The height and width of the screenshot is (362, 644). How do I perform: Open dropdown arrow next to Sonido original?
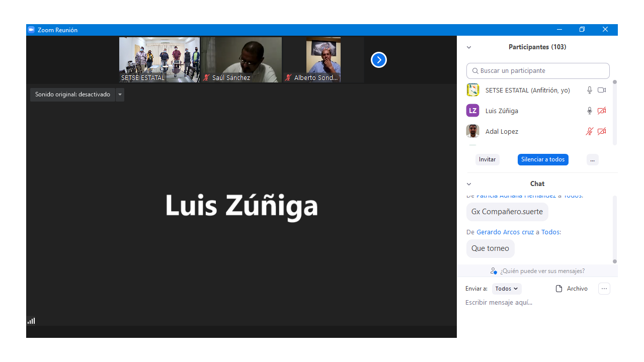pos(120,95)
